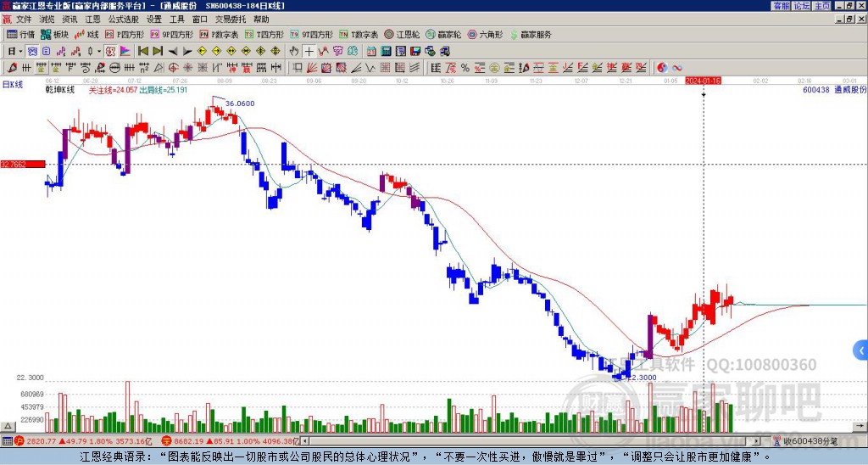Switch to the K线 chart view
This screenshot has width=868, height=465.
pyautogui.click(x=87, y=34)
